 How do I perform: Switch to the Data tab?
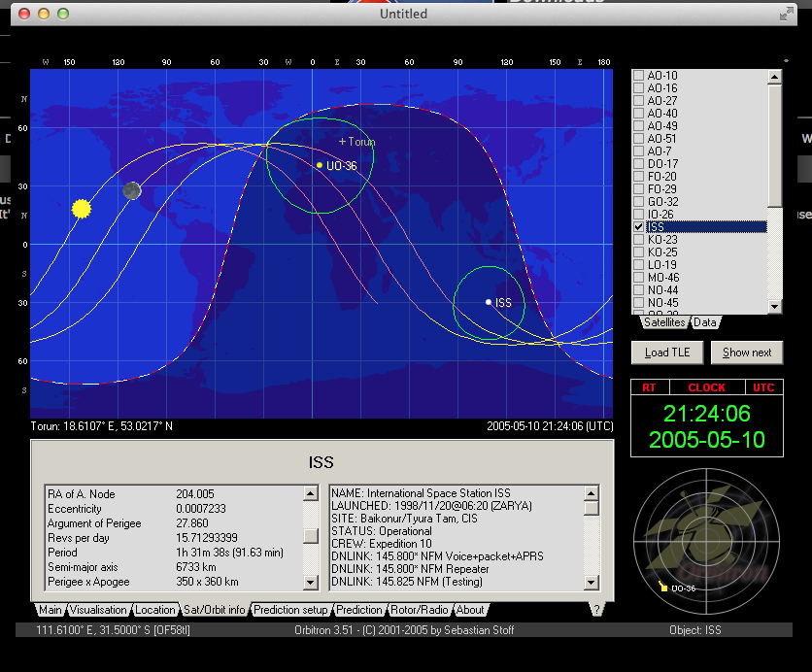pyautogui.click(x=705, y=322)
